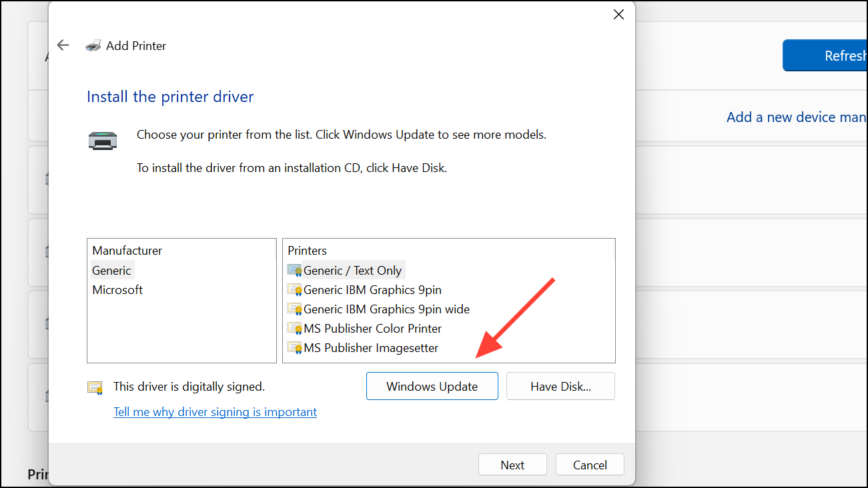Screen dimensions: 868x488
Task: Select Generic in the Manufacturer list
Action: 112,271
